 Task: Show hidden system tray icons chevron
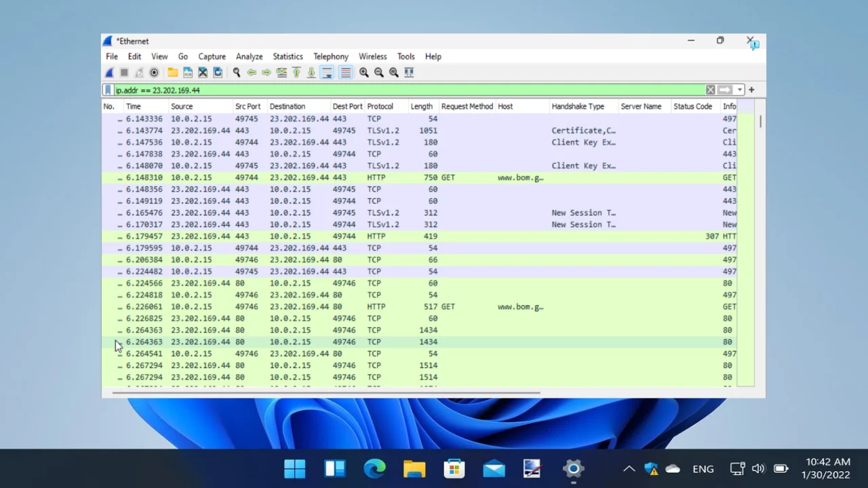629,468
